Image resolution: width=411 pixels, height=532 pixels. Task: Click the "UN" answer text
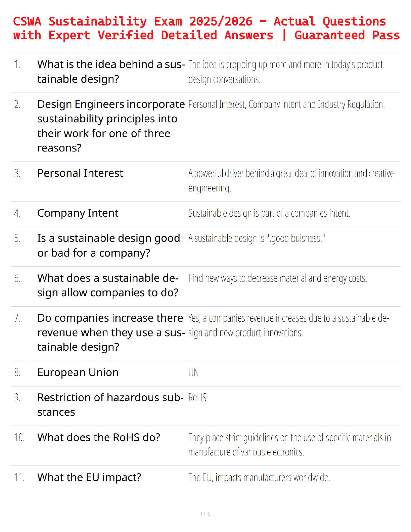[x=194, y=372]
